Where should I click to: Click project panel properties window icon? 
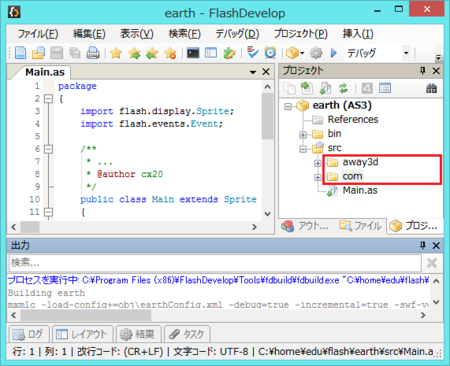(385, 88)
